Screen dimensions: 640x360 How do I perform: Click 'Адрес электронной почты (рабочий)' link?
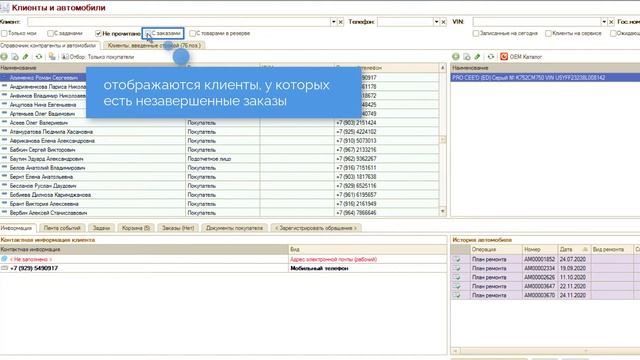pyautogui.click(x=333, y=259)
